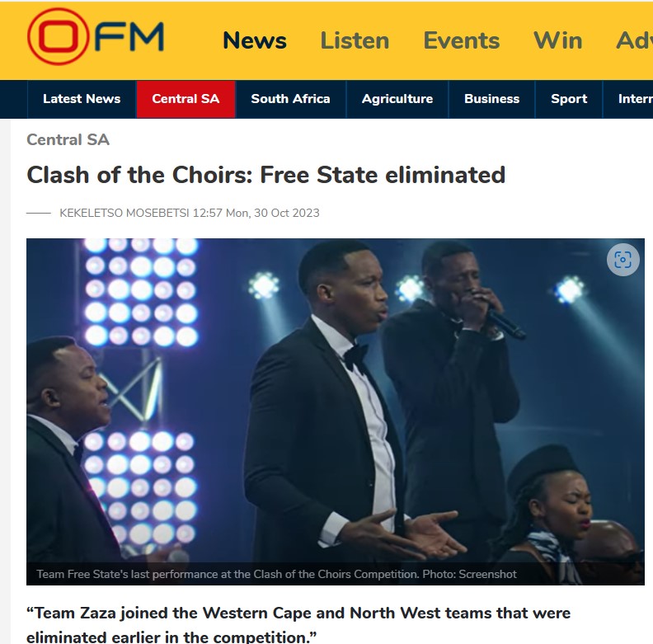Image resolution: width=653 pixels, height=644 pixels.
Task: Click the article headline about Free State eliminated
Action: click(265, 175)
